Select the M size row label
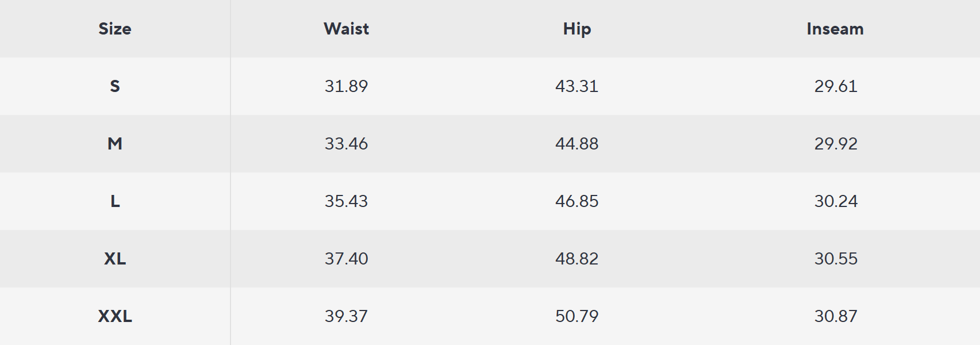 pos(115,144)
